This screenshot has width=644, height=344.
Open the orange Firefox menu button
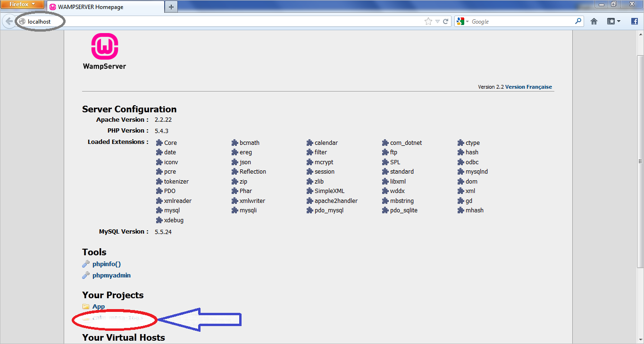tap(22, 5)
